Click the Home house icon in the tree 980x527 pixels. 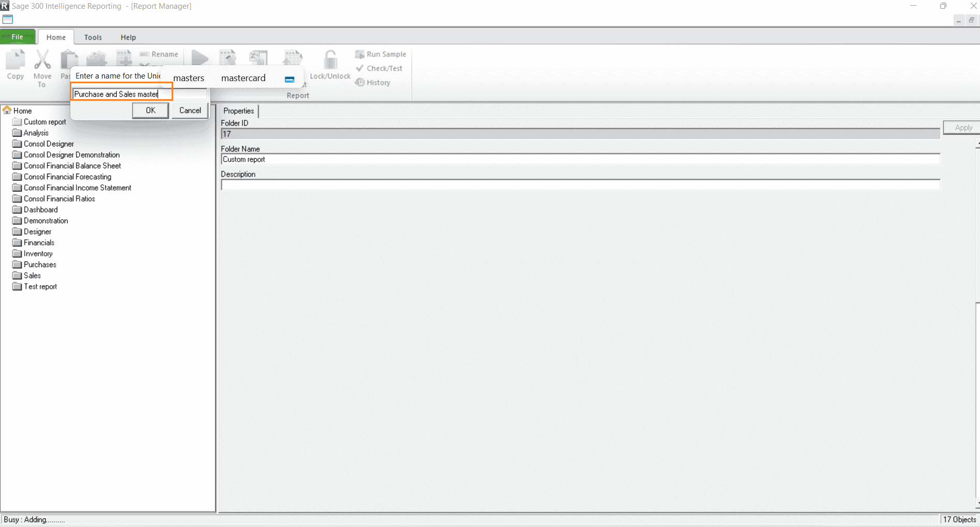pyautogui.click(x=7, y=110)
